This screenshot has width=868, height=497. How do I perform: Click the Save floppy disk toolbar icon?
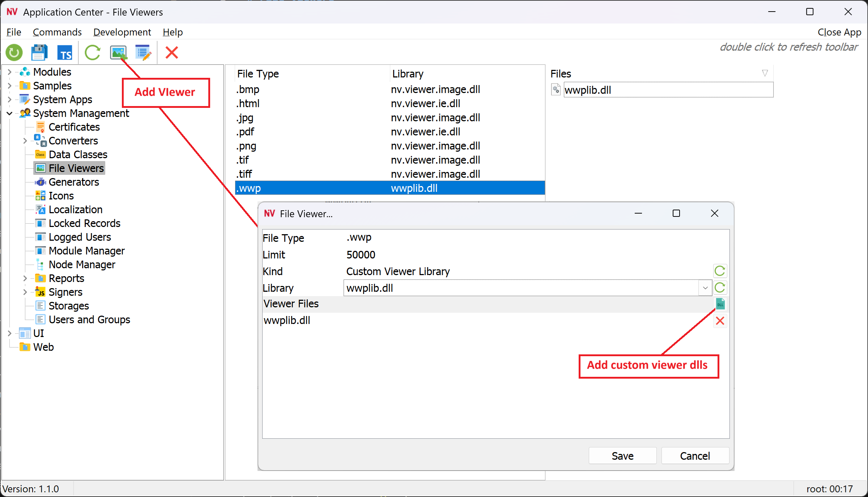(39, 53)
